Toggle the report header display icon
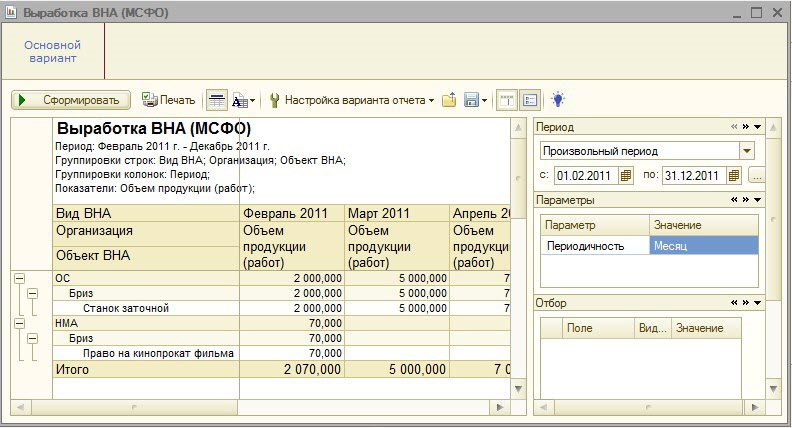This screenshot has height=428, width=792. tap(507, 100)
